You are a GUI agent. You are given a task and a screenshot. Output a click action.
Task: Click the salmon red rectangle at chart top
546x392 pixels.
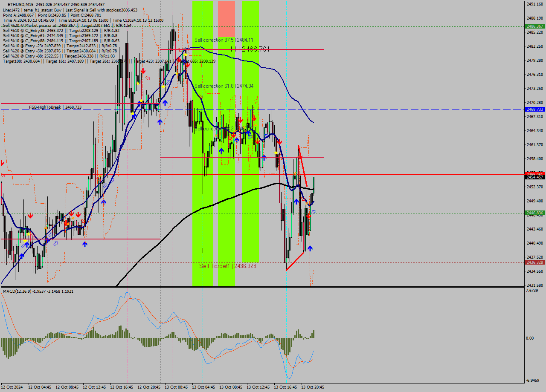(x=227, y=19)
